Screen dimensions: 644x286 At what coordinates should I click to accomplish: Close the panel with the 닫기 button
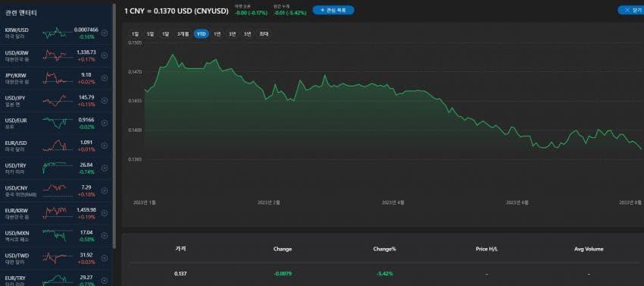631,11
